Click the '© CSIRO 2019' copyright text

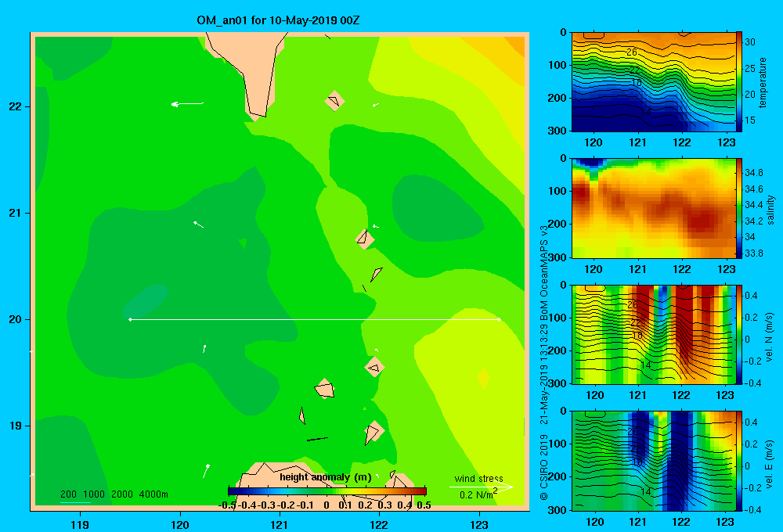coord(544,467)
